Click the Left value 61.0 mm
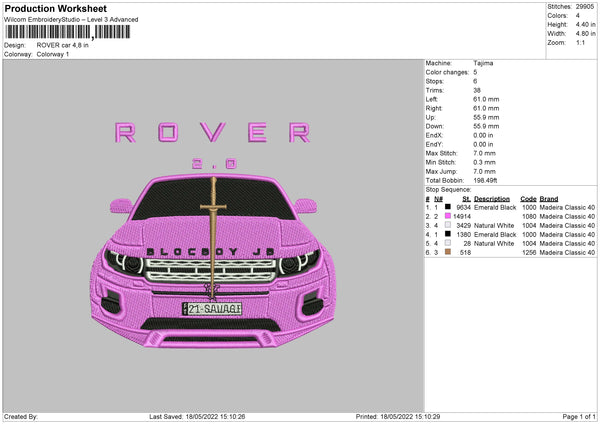 (486, 99)
